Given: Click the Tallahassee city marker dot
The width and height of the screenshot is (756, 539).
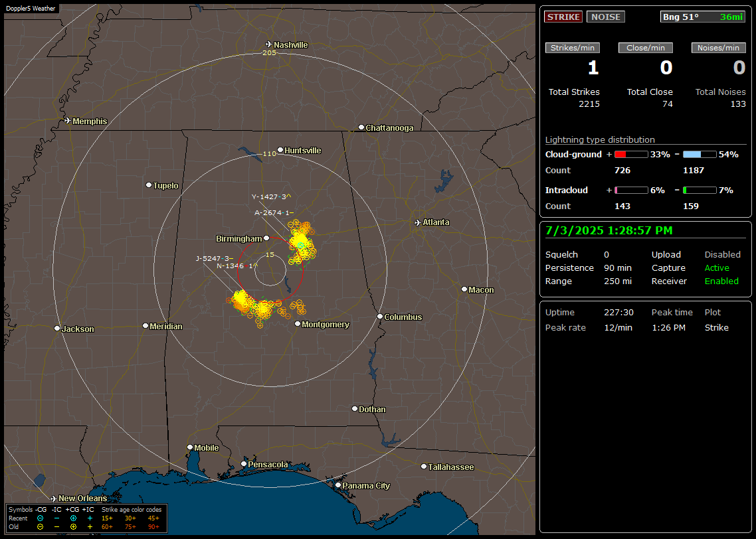Looking at the screenshot, I should pos(424,466).
